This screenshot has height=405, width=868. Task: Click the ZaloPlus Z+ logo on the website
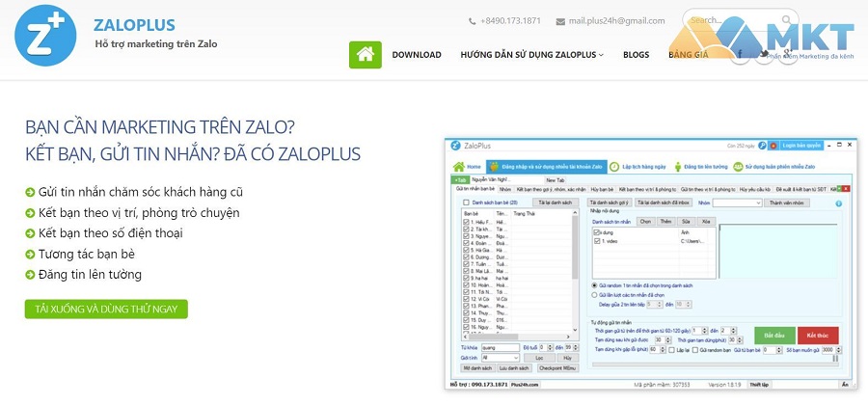(45, 36)
